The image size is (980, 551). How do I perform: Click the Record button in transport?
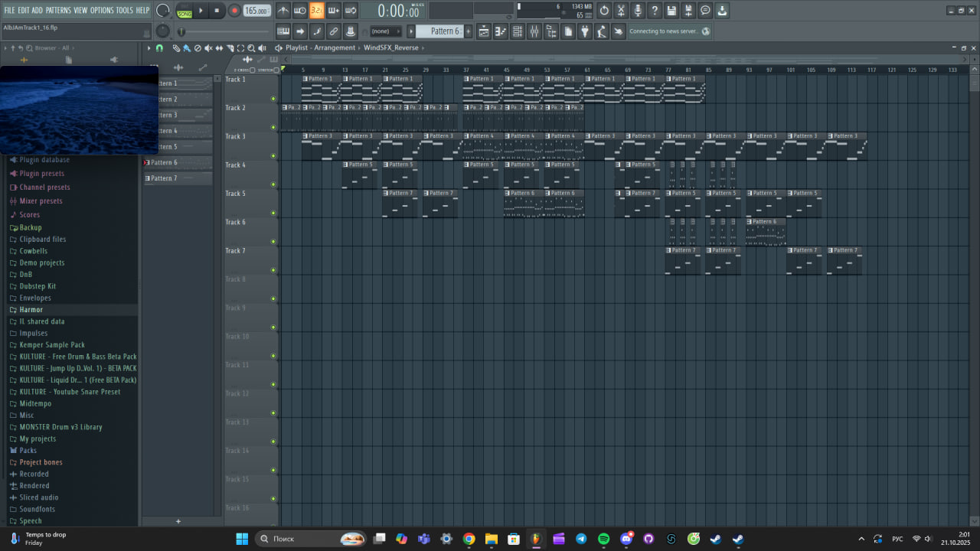click(x=234, y=11)
